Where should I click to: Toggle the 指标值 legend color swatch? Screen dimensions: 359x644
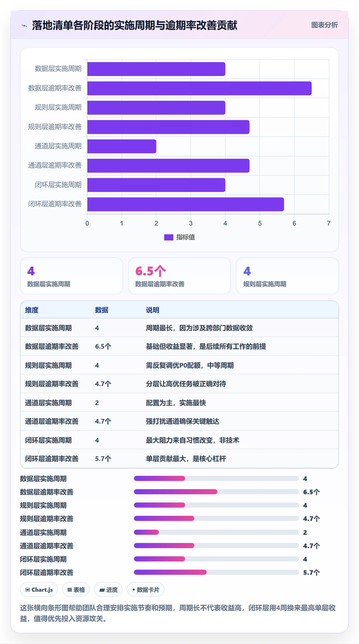[168, 237]
